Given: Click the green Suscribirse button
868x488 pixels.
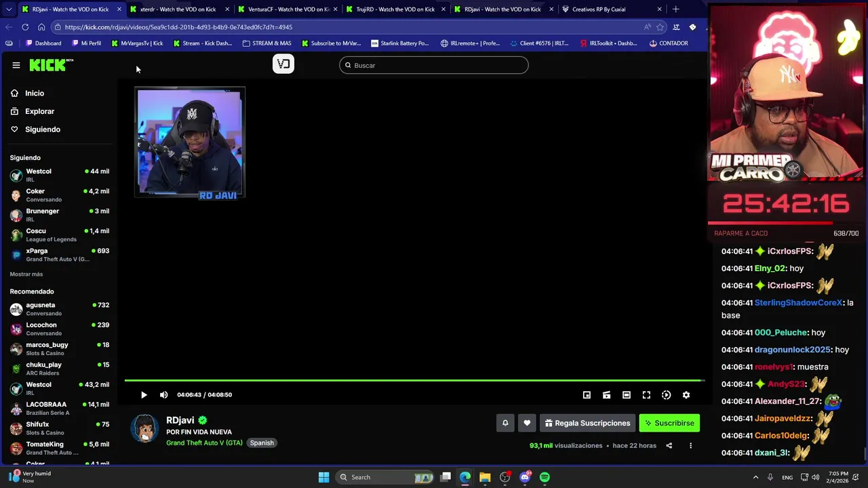Looking at the screenshot, I should pos(669,423).
